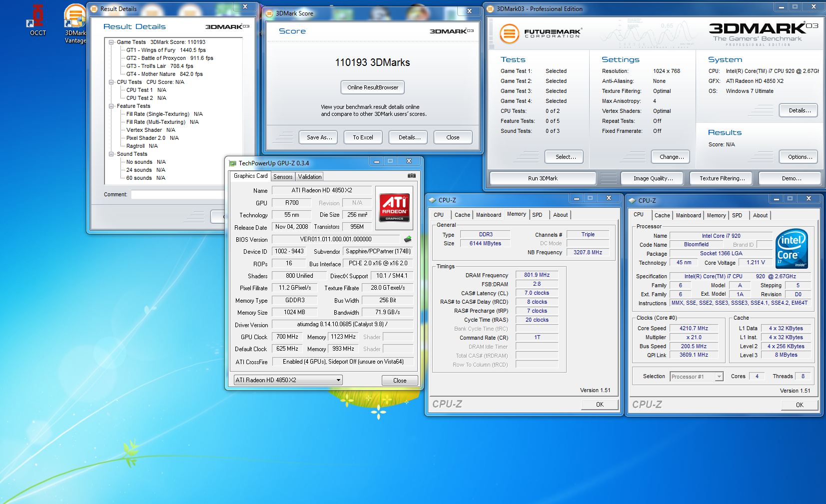The height and width of the screenshot is (504, 826).
Task: Open the Graphics Card tab in GPU-Z
Action: pyautogui.click(x=250, y=176)
